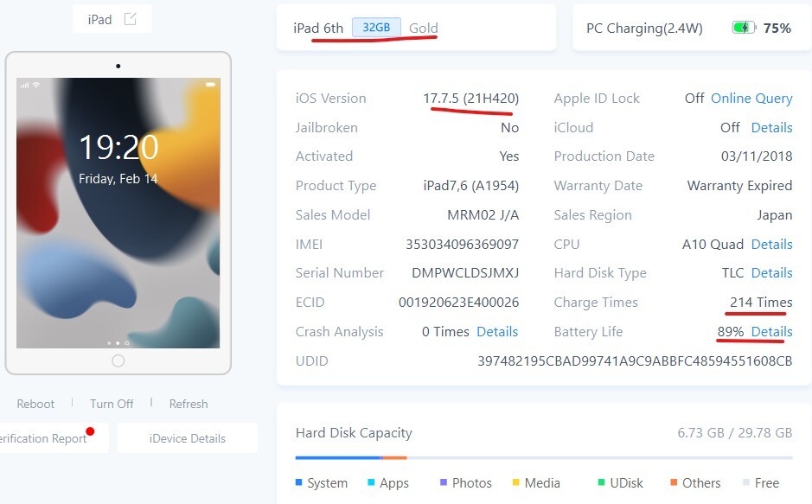Click the 0 Times crash count
The width and height of the screenshot is (812, 504).
pos(445,331)
